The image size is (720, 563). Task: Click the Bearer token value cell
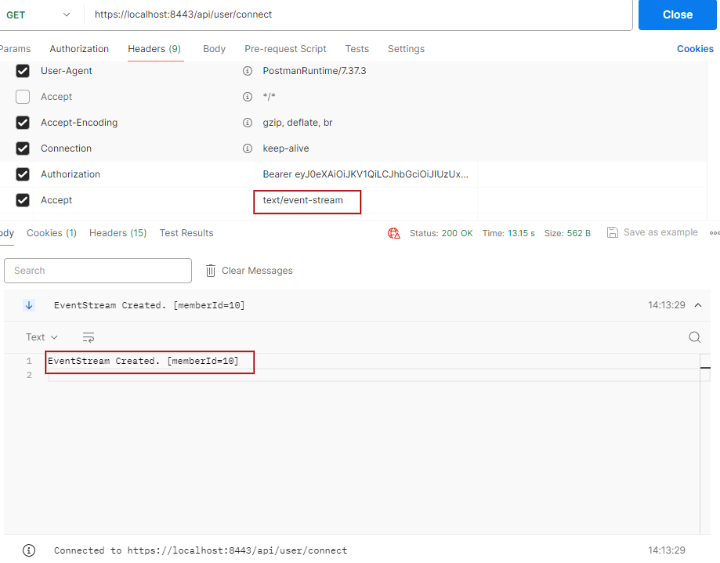[x=366, y=174]
